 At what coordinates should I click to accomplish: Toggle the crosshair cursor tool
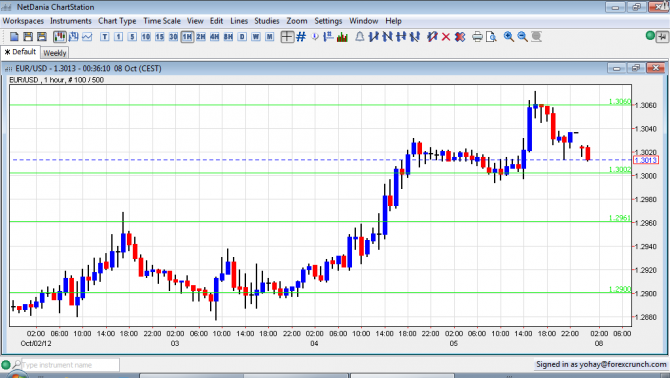(287, 37)
